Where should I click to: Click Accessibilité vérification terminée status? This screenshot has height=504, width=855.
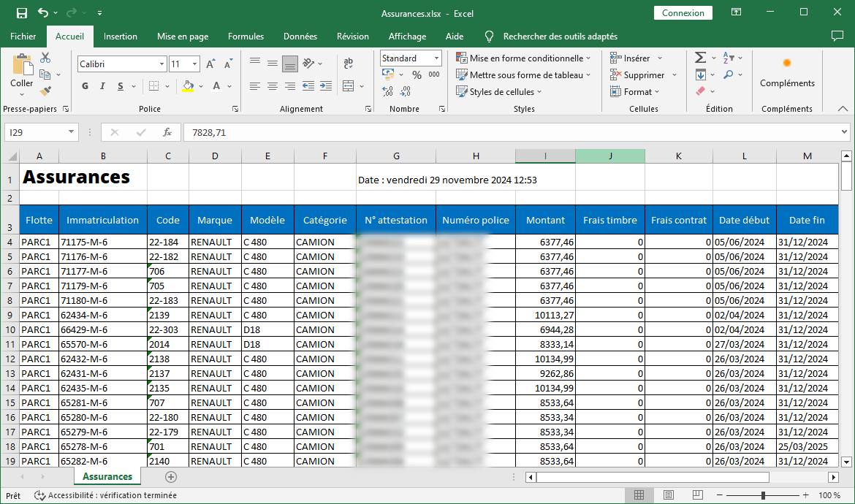(106, 495)
